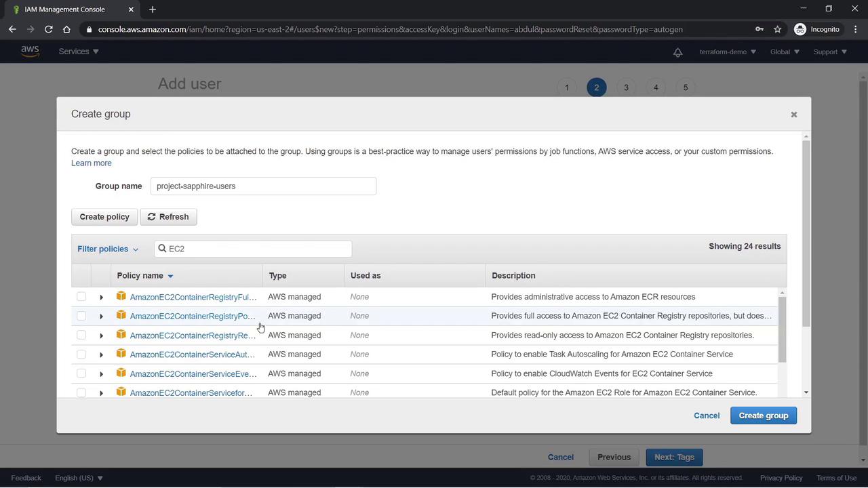868x488 pixels.
Task: Open the terraform-demo account menu
Action: [x=727, y=52]
